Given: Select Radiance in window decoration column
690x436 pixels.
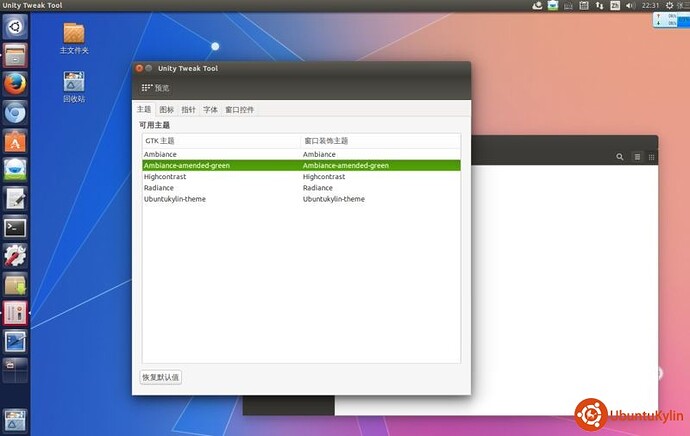Looking at the screenshot, I should pyautogui.click(x=318, y=188).
